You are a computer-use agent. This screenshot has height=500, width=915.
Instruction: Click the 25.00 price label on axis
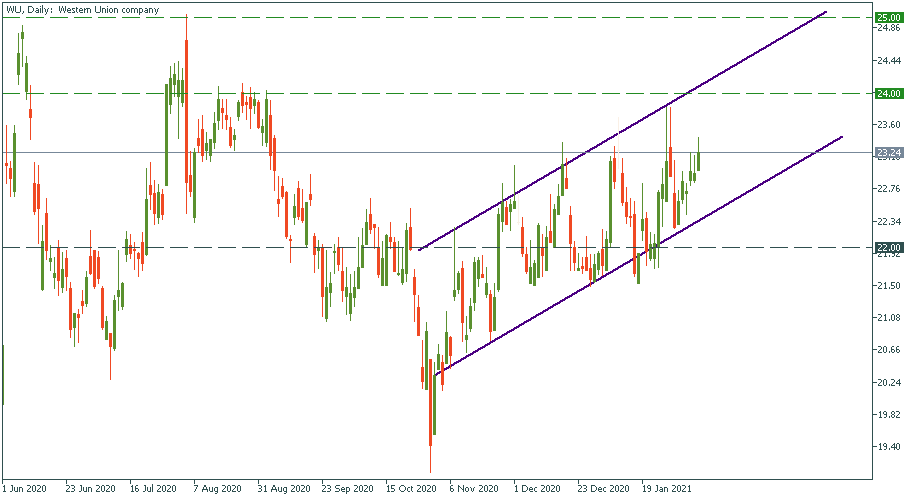tap(889, 17)
